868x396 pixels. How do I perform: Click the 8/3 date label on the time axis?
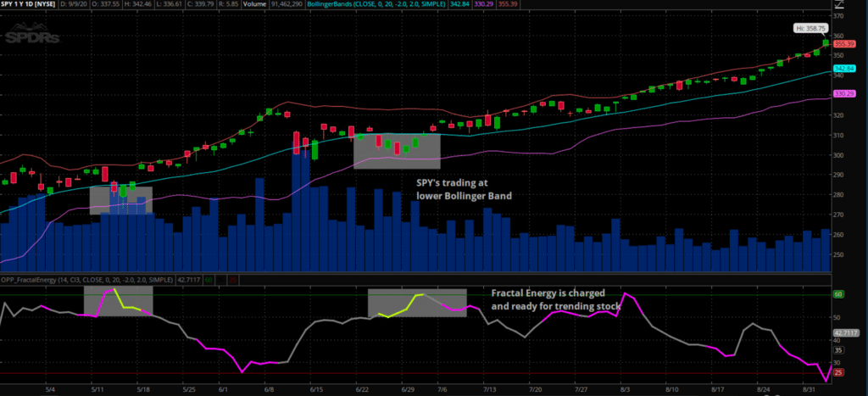point(625,390)
